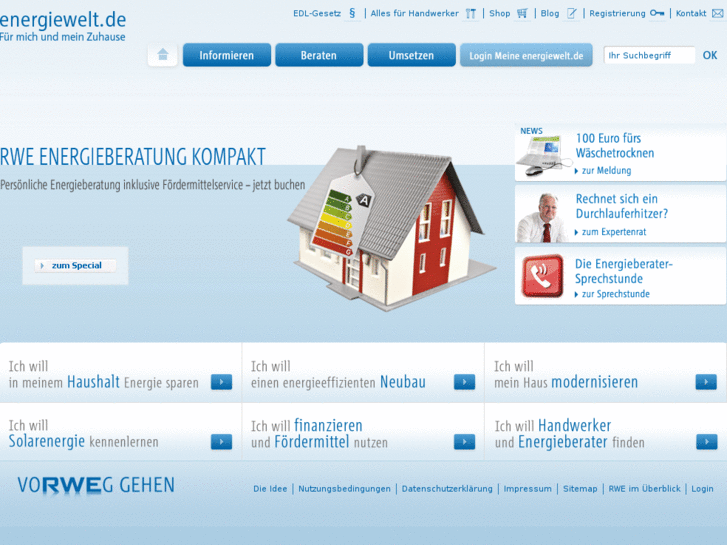The image size is (727, 545).
Task: Click the Ihr Suchbegriff search field
Action: (x=649, y=55)
